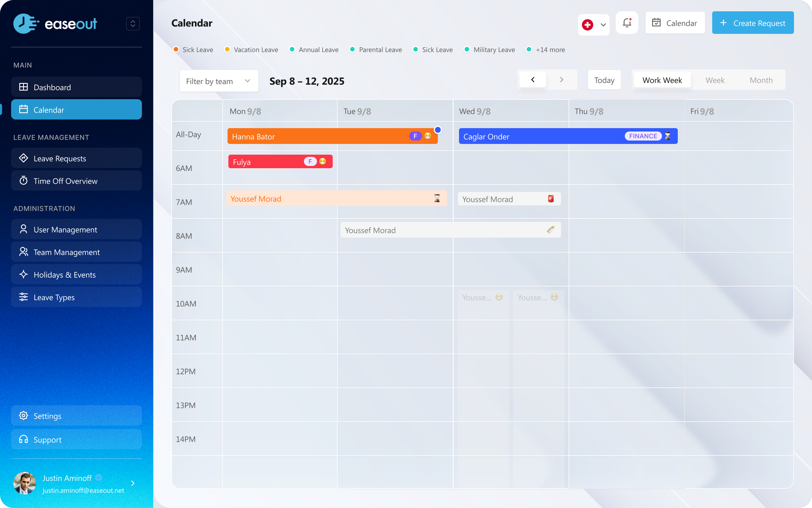Click the siren icon on Wednesday Youssef Morad event

[x=551, y=199]
